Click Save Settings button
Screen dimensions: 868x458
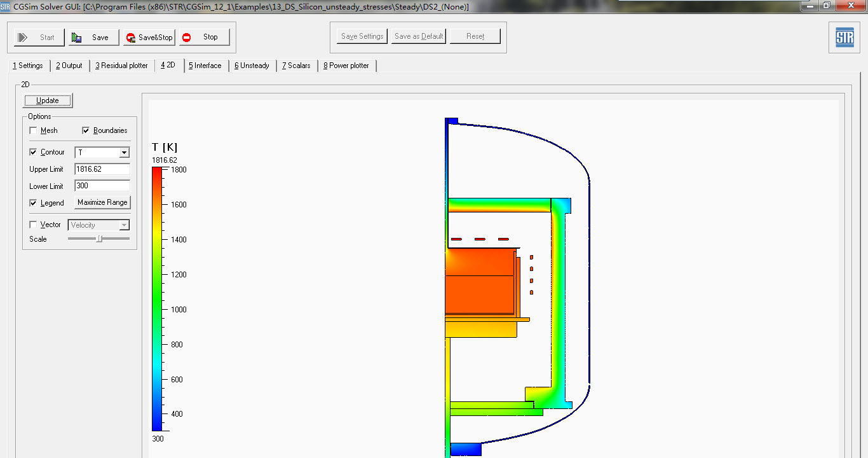[362, 36]
